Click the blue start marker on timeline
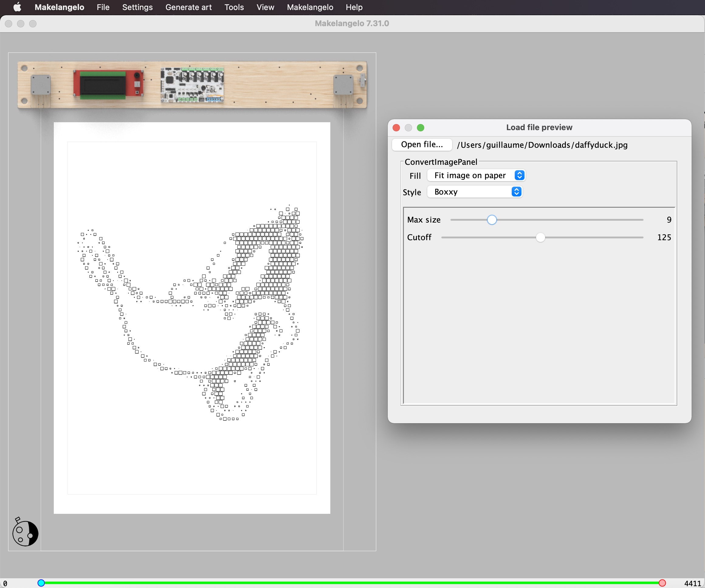 pyautogui.click(x=41, y=583)
